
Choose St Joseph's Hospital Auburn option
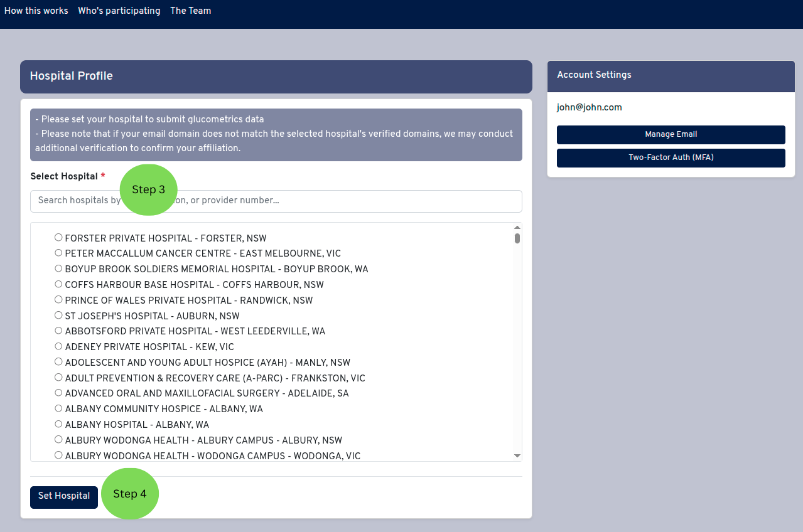click(x=58, y=316)
